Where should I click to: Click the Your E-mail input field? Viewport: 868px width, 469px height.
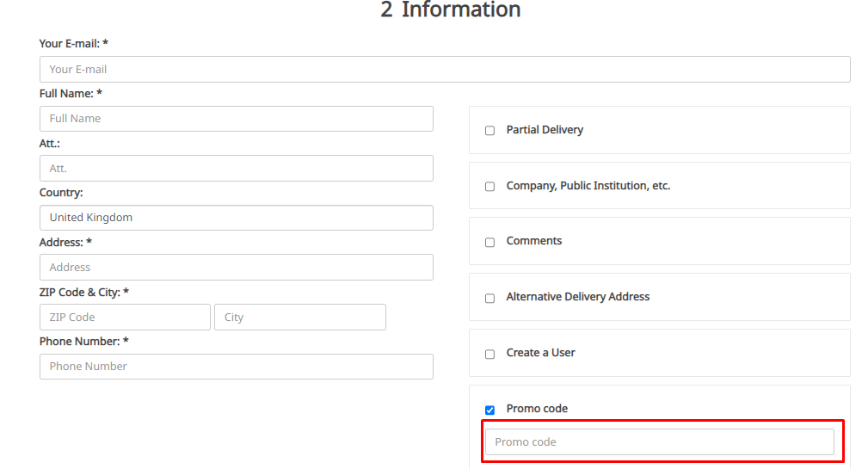445,69
